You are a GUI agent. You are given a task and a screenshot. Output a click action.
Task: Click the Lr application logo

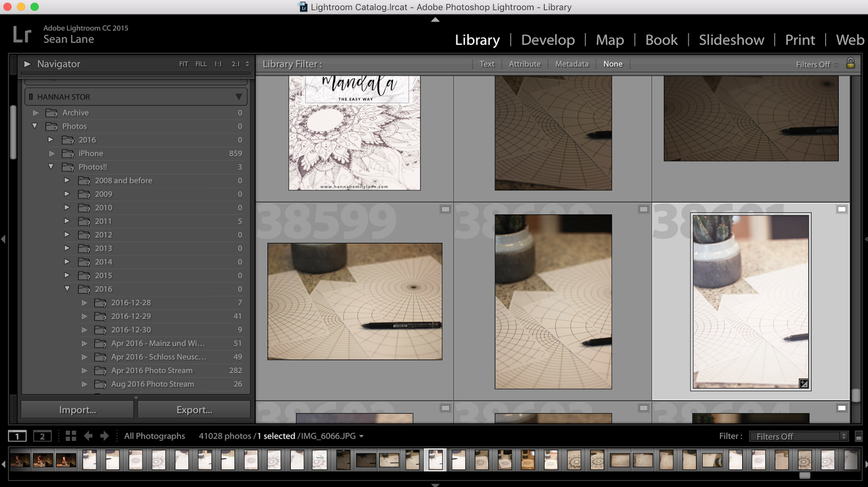coord(22,34)
